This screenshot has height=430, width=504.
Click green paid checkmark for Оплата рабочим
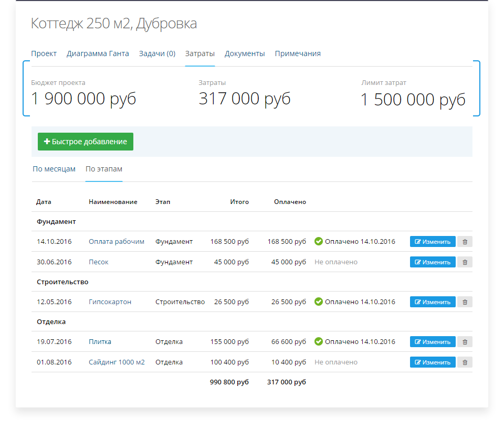pyautogui.click(x=318, y=242)
